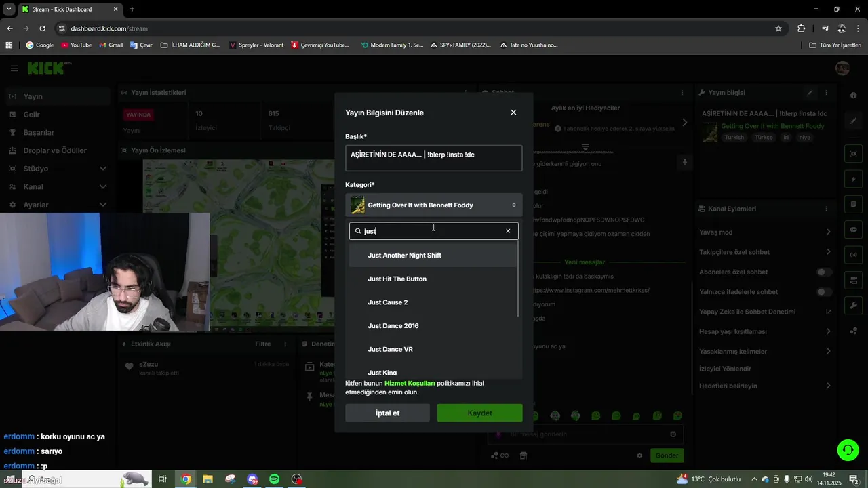The width and height of the screenshot is (868, 488).
Task: Open the hamburger menu beside Kick logo
Action: pos(14,68)
